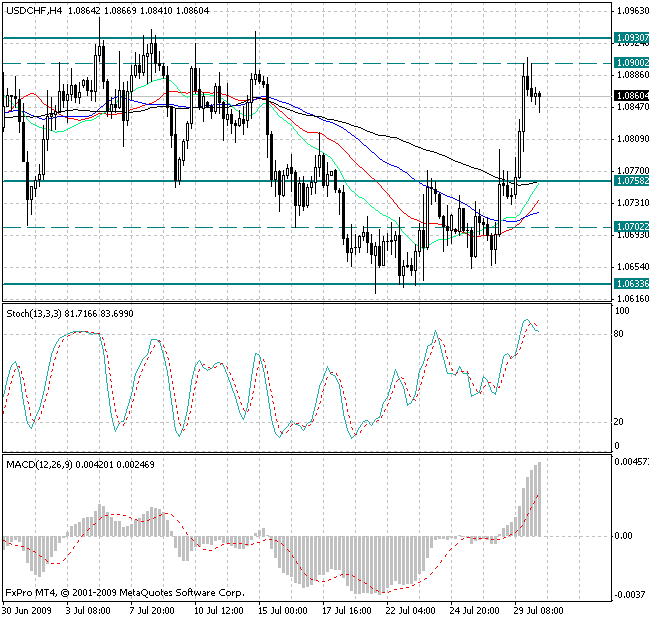Select the 30 Jun 2009 date label
The width and height of the screenshot is (649, 618).
coord(27,609)
